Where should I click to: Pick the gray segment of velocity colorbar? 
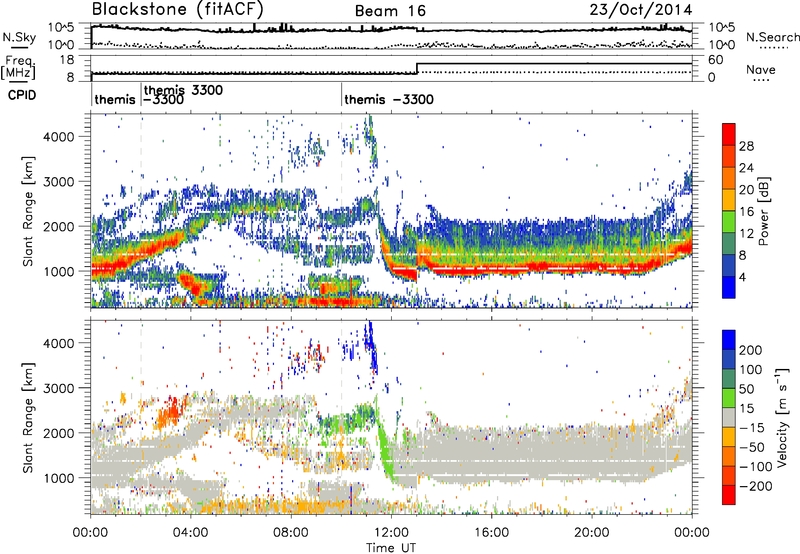tap(729, 418)
